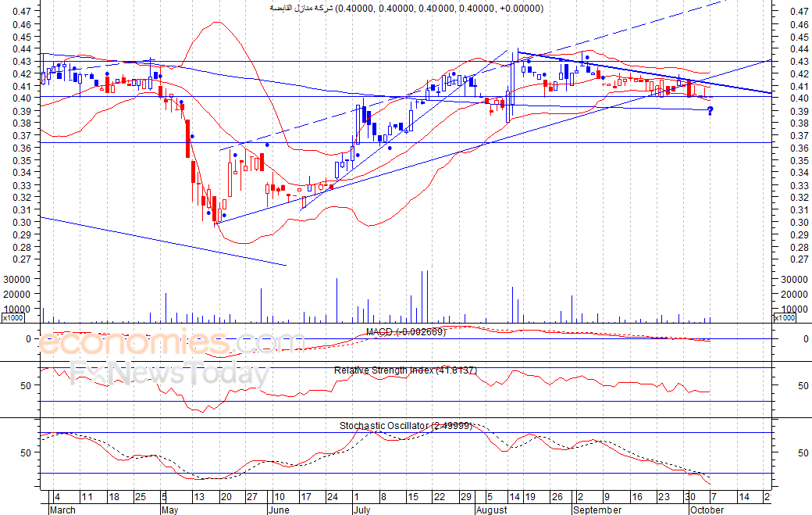Image resolution: width=812 pixels, height=515 pixels.
Task: Click the 0.43 price label on right axis
Action: 800,61
